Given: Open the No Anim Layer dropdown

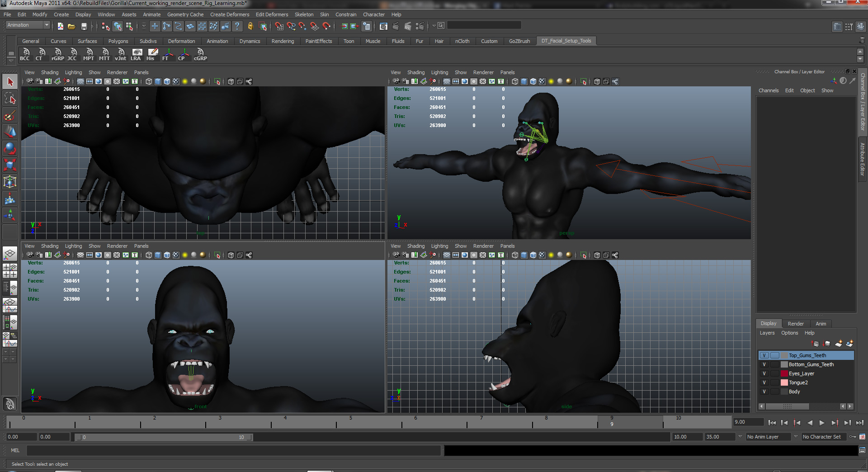Looking at the screenshot, I should [x=769, y=437].
